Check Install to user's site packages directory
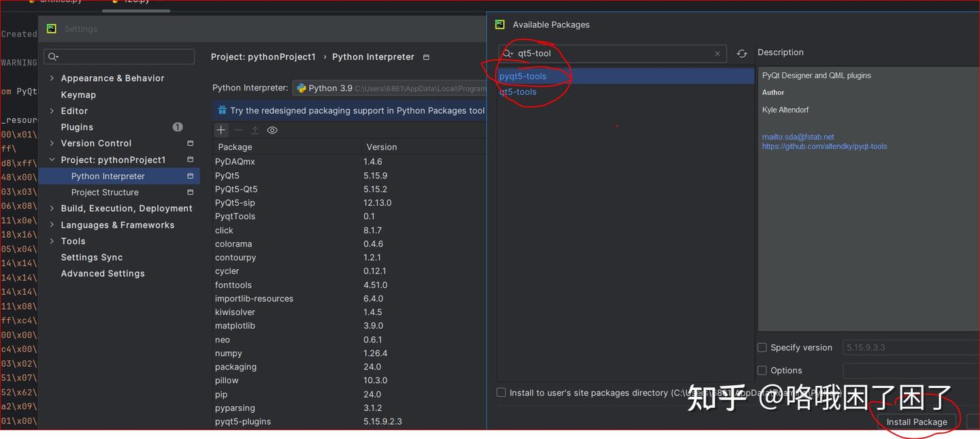Image resolution: width=980 pixels, height=439 pixels. point(501,392)
